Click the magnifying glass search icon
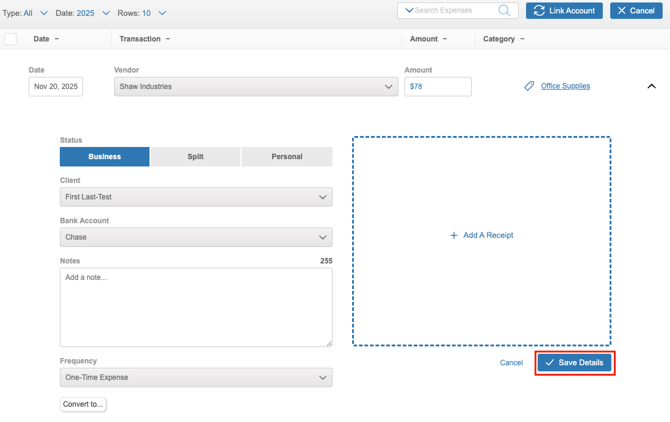Image resolution: width=670 pixels, height=422 pixels. coord(504,11)
